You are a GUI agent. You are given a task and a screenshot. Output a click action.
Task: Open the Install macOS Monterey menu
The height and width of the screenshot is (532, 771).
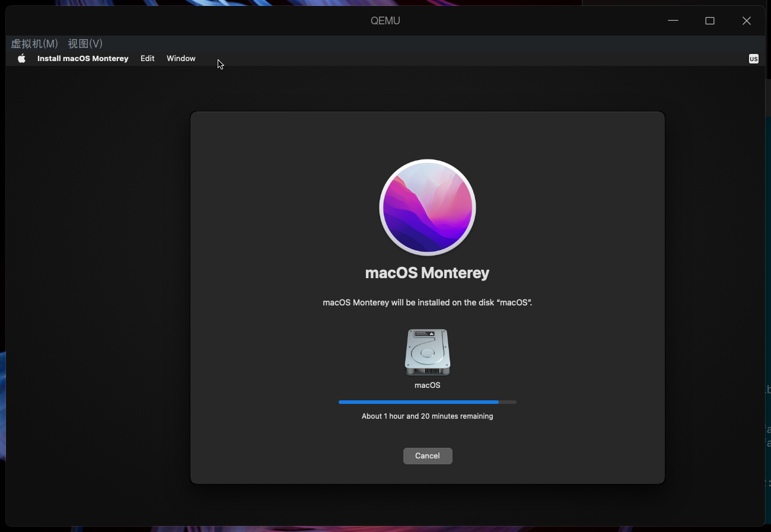[x=83, y=58]
